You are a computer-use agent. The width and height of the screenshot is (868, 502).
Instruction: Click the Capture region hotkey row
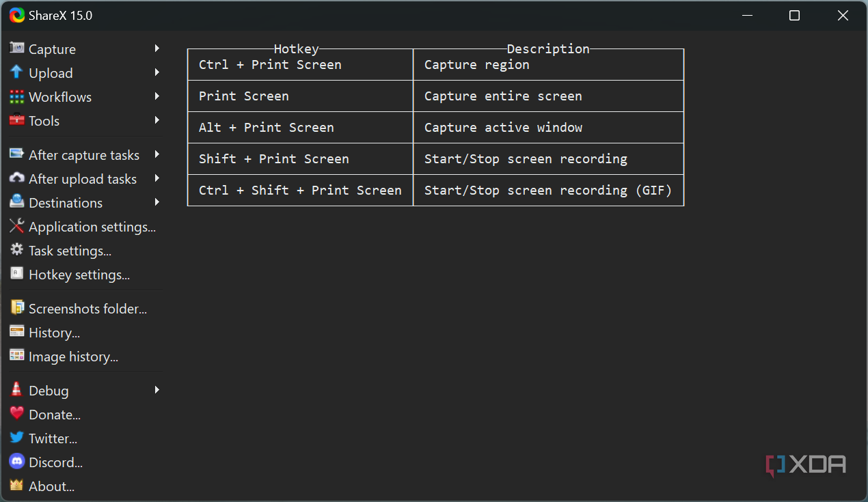point(435,65)
